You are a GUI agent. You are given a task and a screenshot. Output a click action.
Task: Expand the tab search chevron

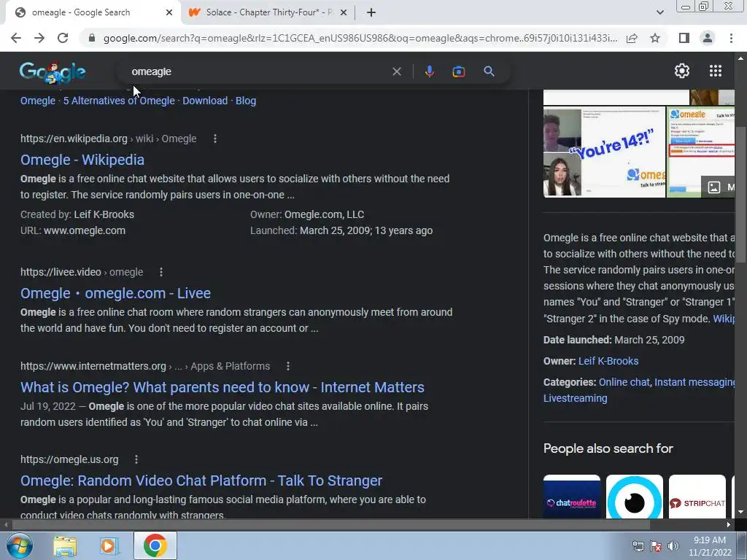659,12
